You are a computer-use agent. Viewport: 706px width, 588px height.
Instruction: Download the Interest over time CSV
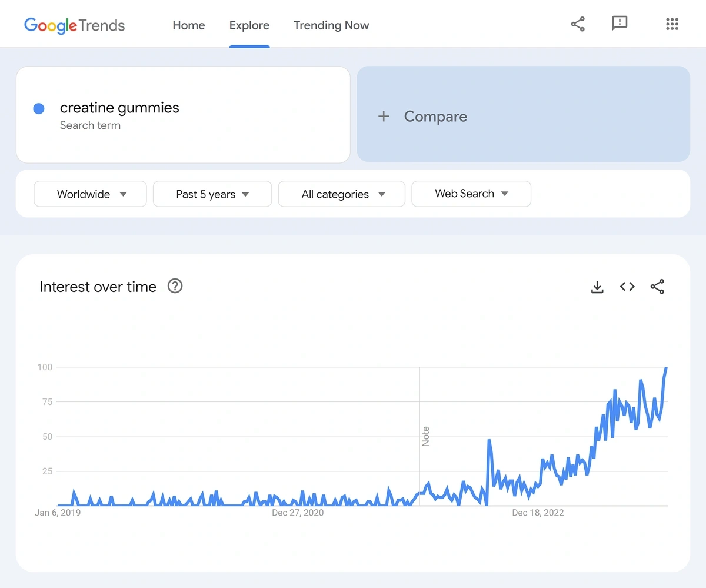pos(597,287)
